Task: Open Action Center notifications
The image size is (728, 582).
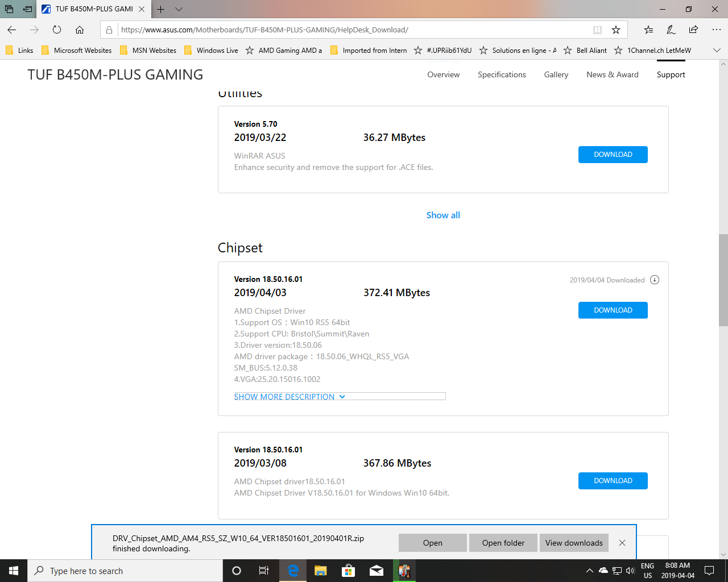Action: pos(709,571)
